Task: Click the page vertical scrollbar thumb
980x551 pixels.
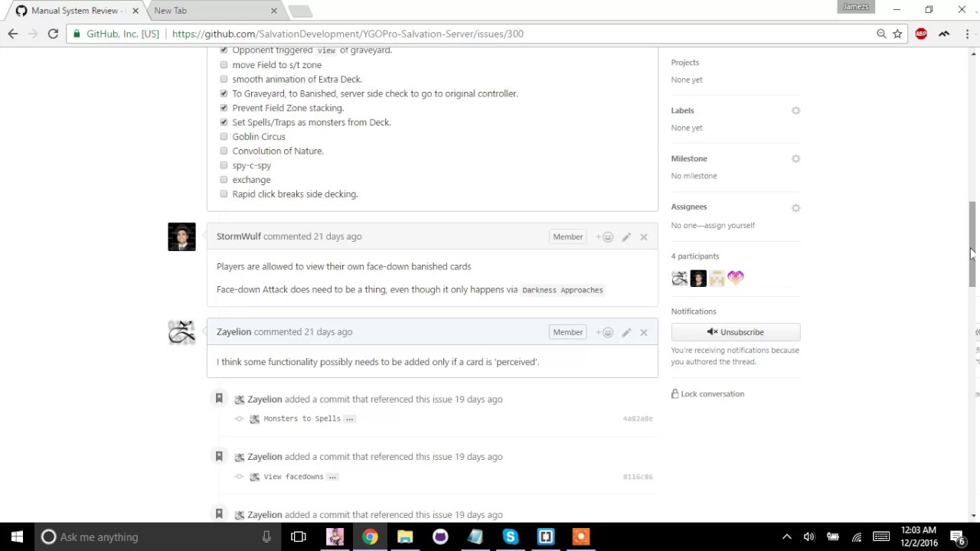Action: 972,245
